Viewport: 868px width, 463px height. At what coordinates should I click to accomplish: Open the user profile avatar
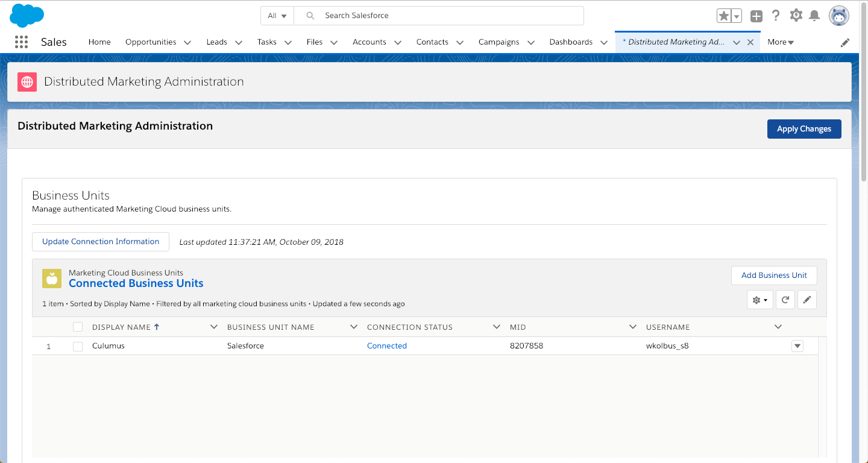[839, 16]
